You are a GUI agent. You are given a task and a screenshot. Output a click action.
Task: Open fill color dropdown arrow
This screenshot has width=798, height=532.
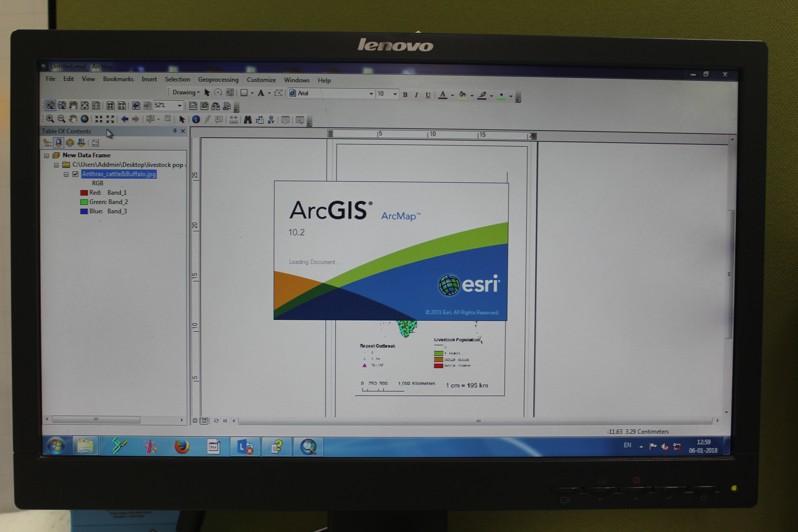coord(472,96)
